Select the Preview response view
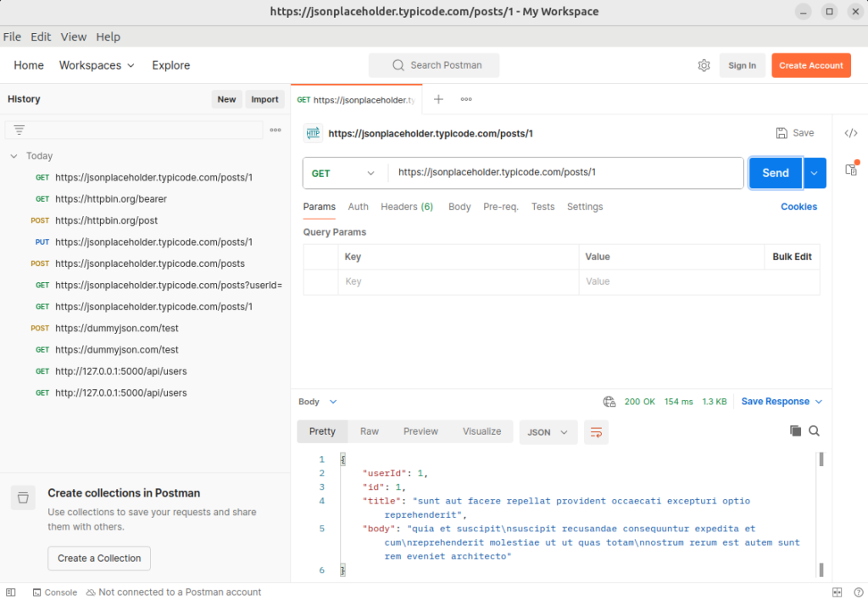 coord(420,431)
